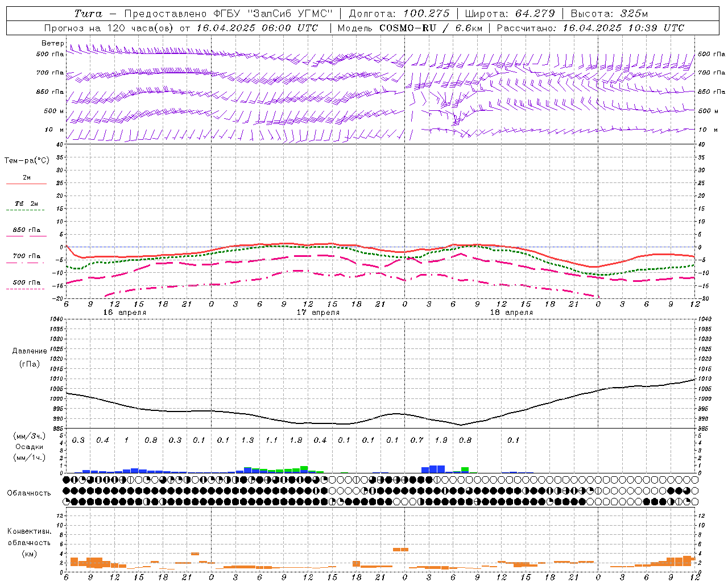This screenshot has width=728, height=582.
Task: Click the Долгота: 100.275 value
Action: pyautogui.click(x=399, y=14)
